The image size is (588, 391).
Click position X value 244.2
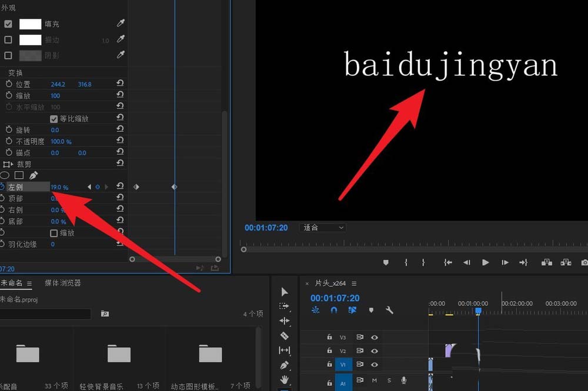tap(58, 84)
